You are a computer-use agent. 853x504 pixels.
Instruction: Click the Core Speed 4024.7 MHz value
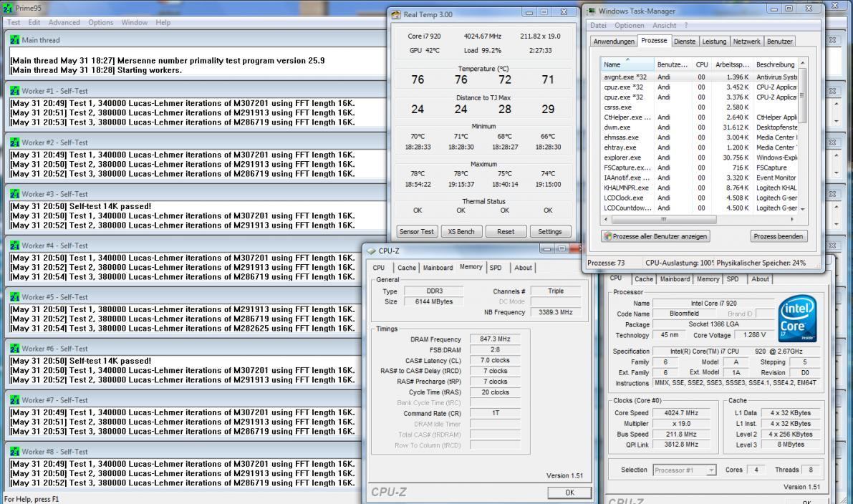tap(681, 413)
